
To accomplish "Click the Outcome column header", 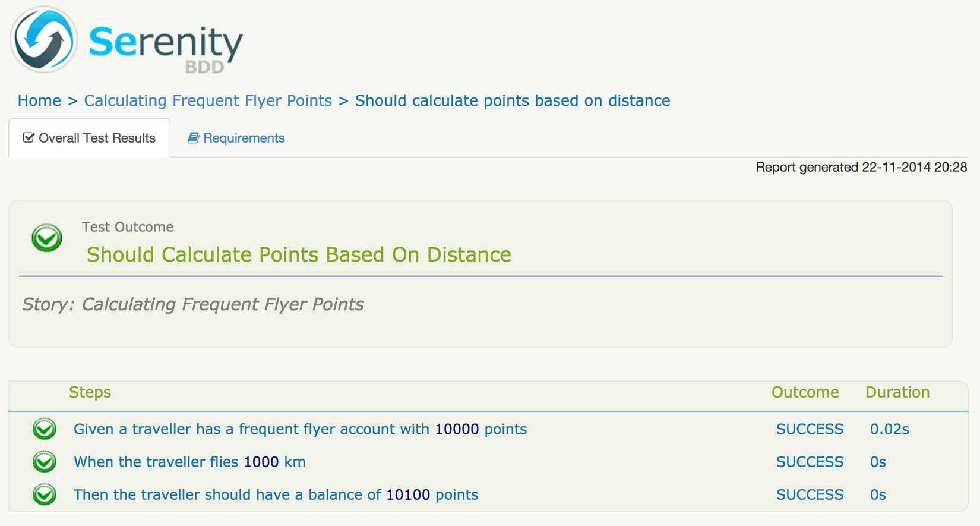I will tap(805, 392).
